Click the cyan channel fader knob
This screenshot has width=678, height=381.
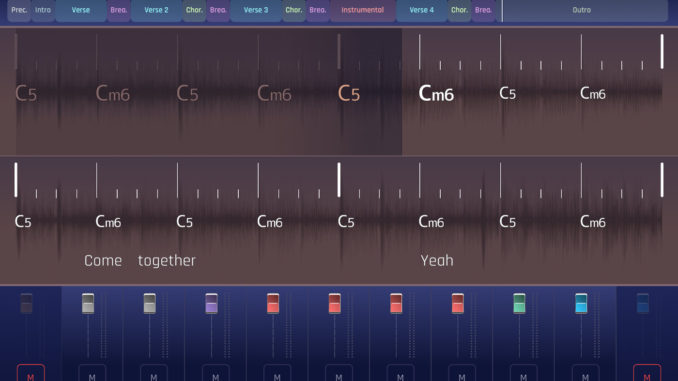(x=581, y=303)
